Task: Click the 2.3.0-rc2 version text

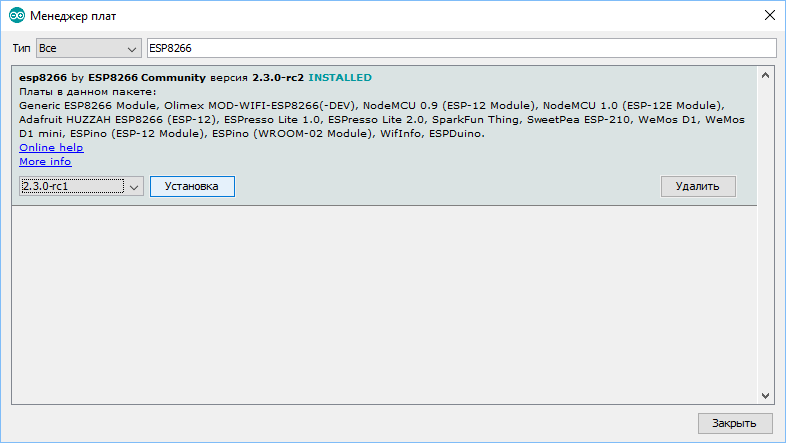Action: [x=278, y=78]
